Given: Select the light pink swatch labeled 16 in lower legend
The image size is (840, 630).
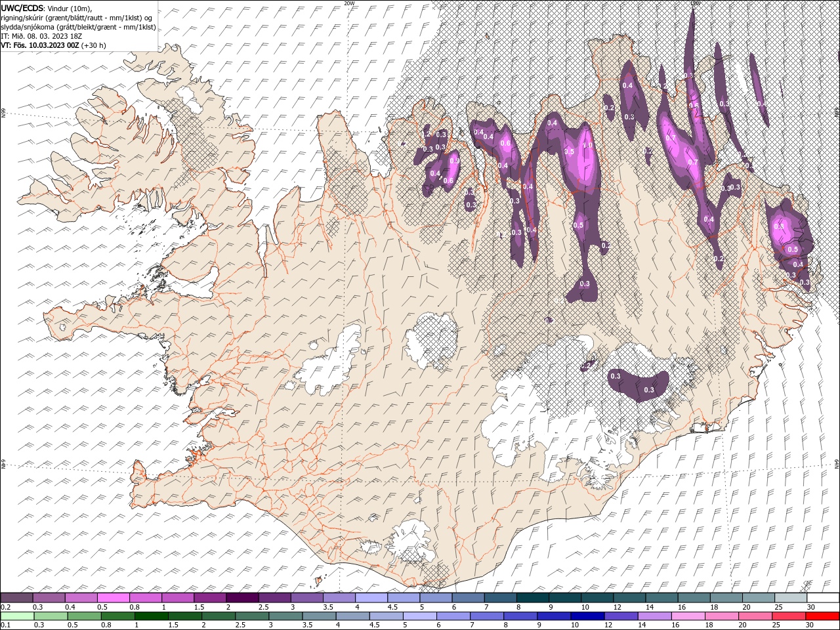Looking at the screenshot, I should click(x=687, y=616).
